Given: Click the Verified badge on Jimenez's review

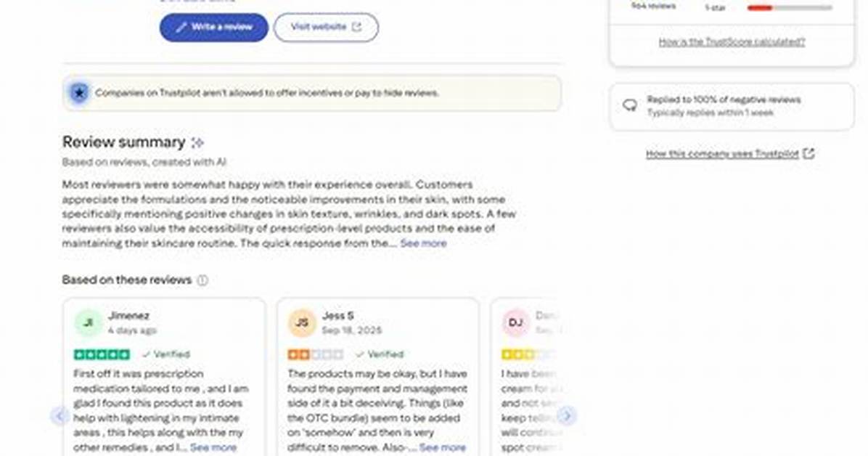Looking at the screenshot, I should coord(166,354).
